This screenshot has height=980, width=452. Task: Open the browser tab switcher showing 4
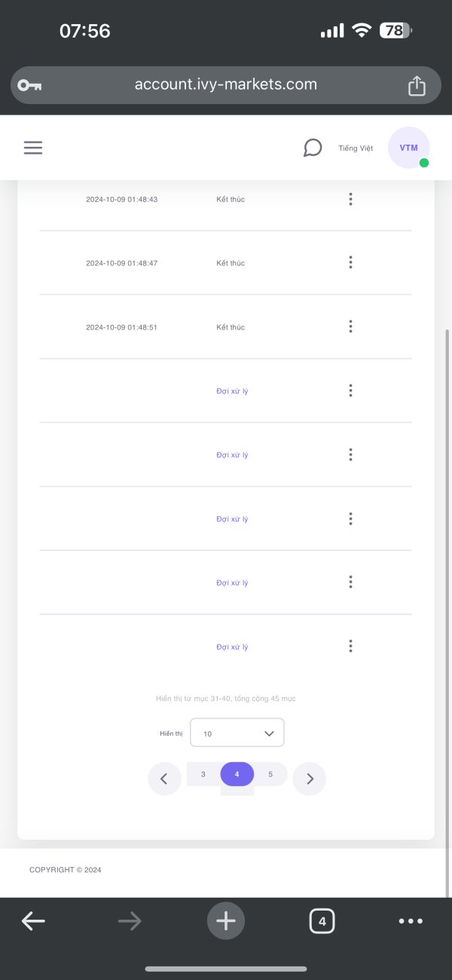click(322, 920)
